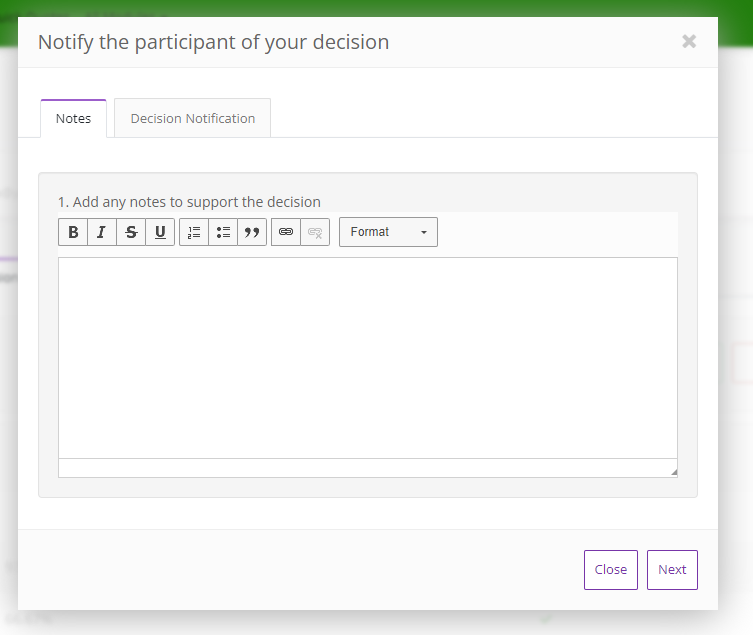This screenshot has height=635, width=753.
Task: Click the greyed-out Unlink icon
Action: click(x=315, y=232)
